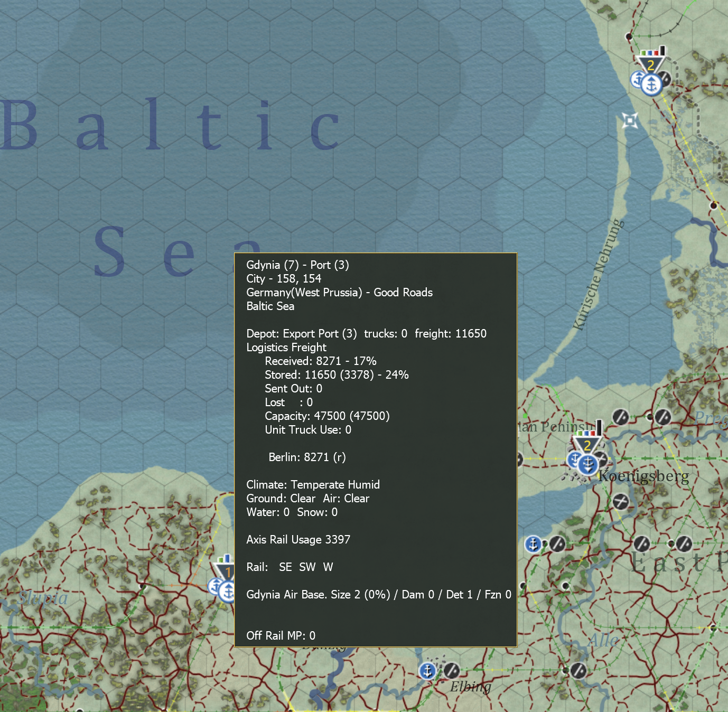Click the airfield icon southeast of East Prussia label

coord(683,544)
